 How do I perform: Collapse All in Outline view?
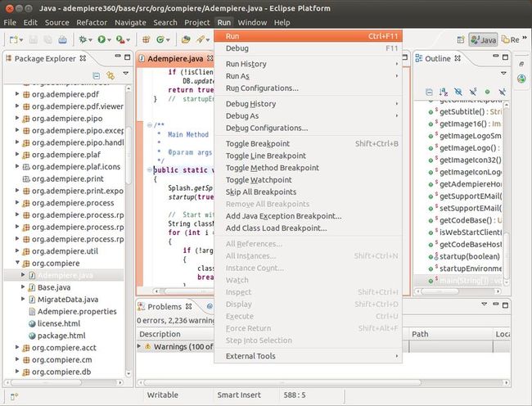pos(429,92)
